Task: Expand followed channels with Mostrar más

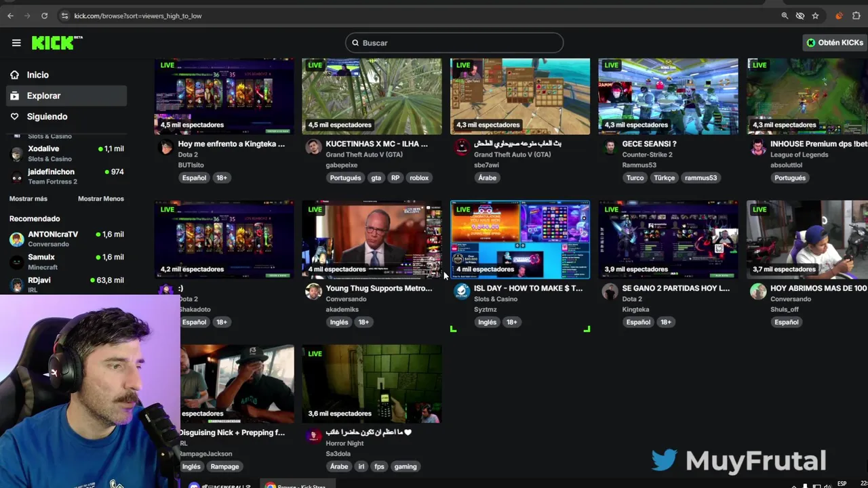Action: tap(28, 199)
